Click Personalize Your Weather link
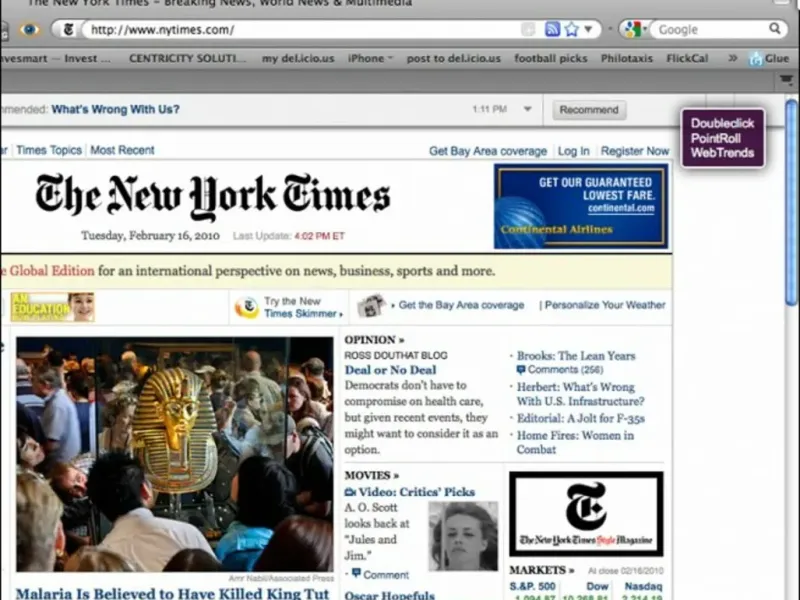The height and width of the screenshot is (600, 800). coord(605,305)
